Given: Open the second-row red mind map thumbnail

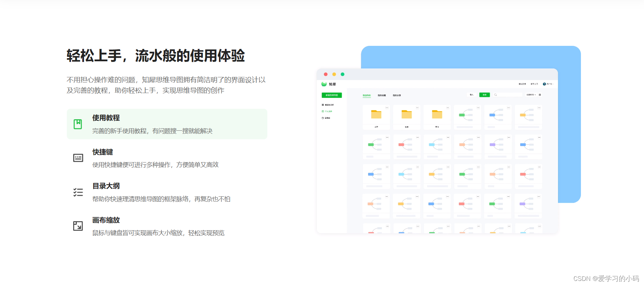Looking at the screenshot, I should [406, 147].
